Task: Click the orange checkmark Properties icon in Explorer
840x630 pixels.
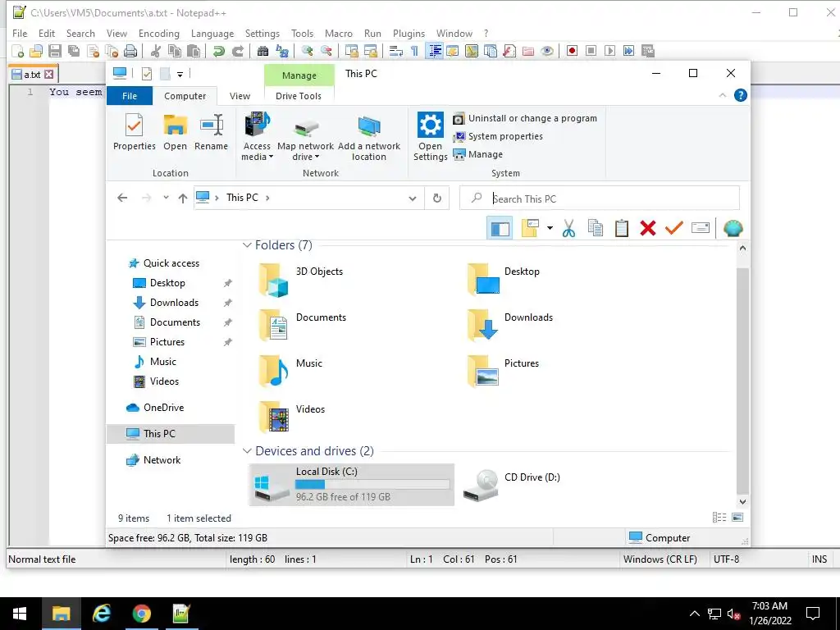Action: (674, 228)
